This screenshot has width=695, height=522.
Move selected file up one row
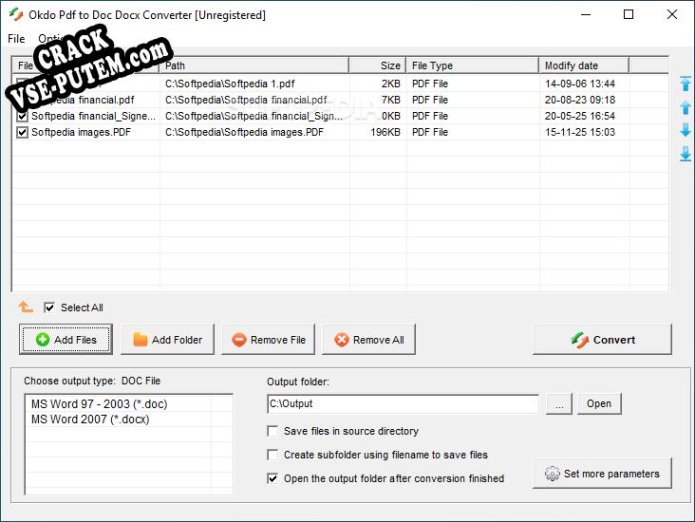coord(685,108)
